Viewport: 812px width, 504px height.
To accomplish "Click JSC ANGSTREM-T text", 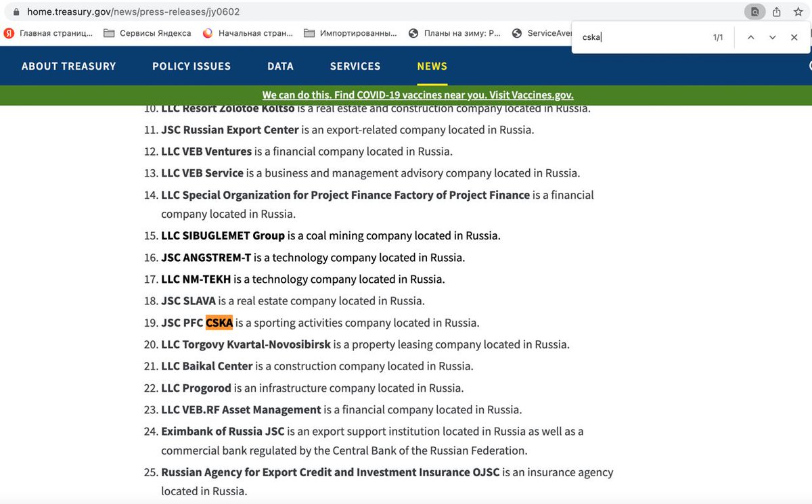I will point(206,258).
